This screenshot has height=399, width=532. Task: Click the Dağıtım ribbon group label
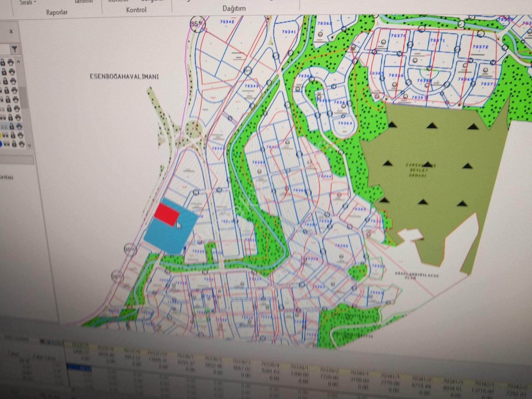[x=234, y=9]
